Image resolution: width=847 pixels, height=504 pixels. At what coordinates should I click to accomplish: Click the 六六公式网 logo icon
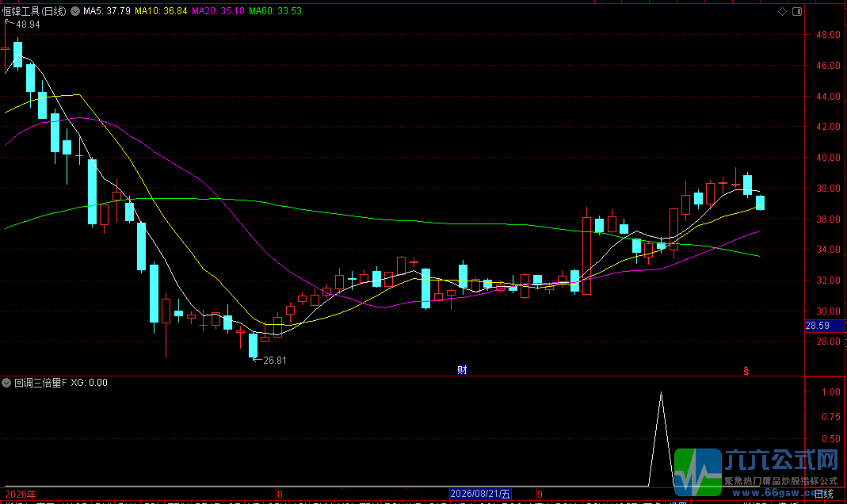pyautogui.click(x=698, y=472)
